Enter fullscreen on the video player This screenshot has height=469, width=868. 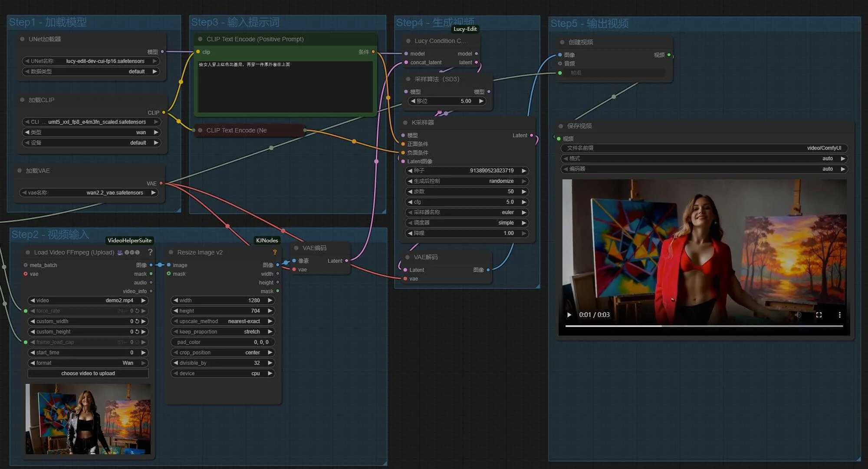819,314
